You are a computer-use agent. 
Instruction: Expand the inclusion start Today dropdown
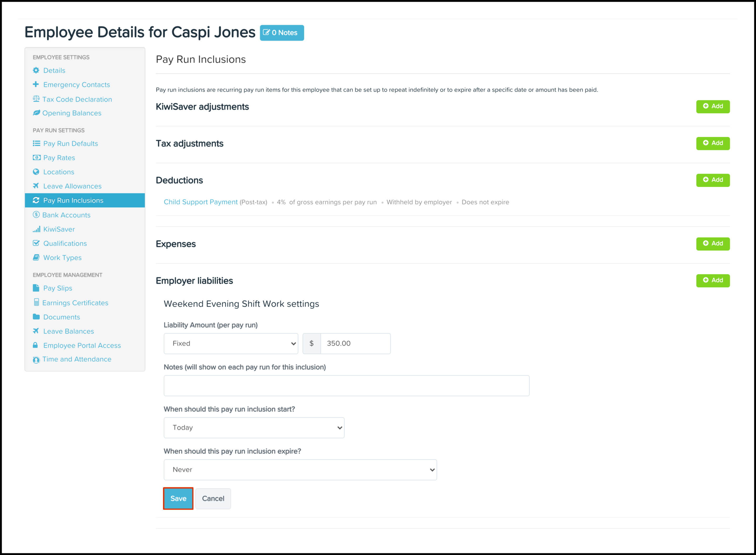[254, 427]
